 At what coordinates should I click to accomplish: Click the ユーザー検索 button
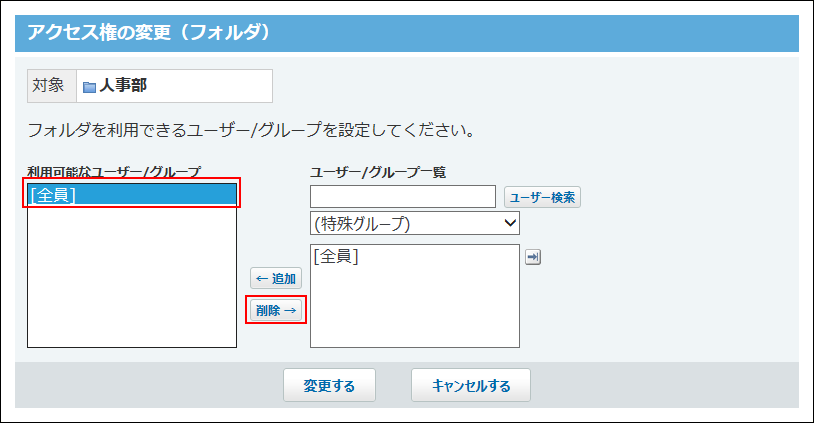coord(542,197)
